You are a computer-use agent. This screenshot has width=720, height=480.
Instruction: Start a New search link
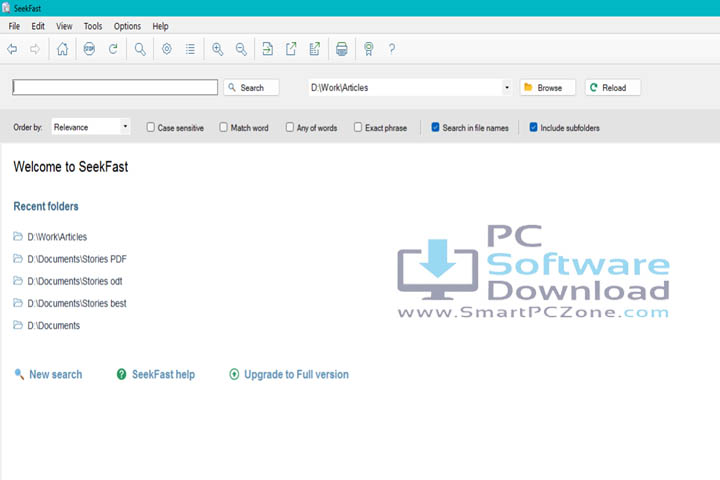(56, 374)
